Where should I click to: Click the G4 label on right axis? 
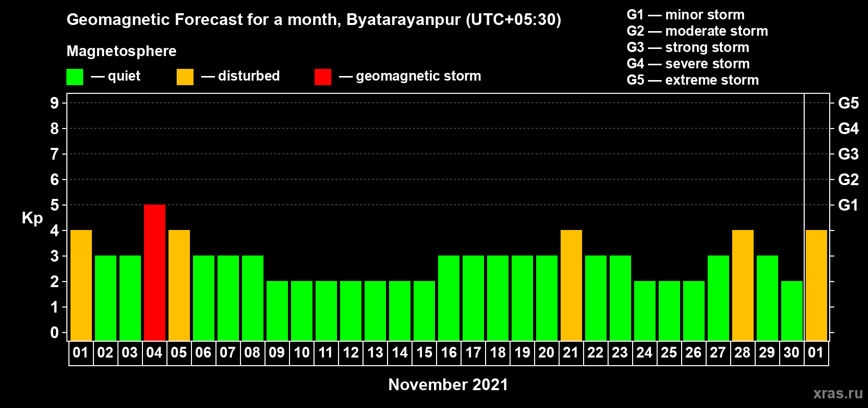849,129
